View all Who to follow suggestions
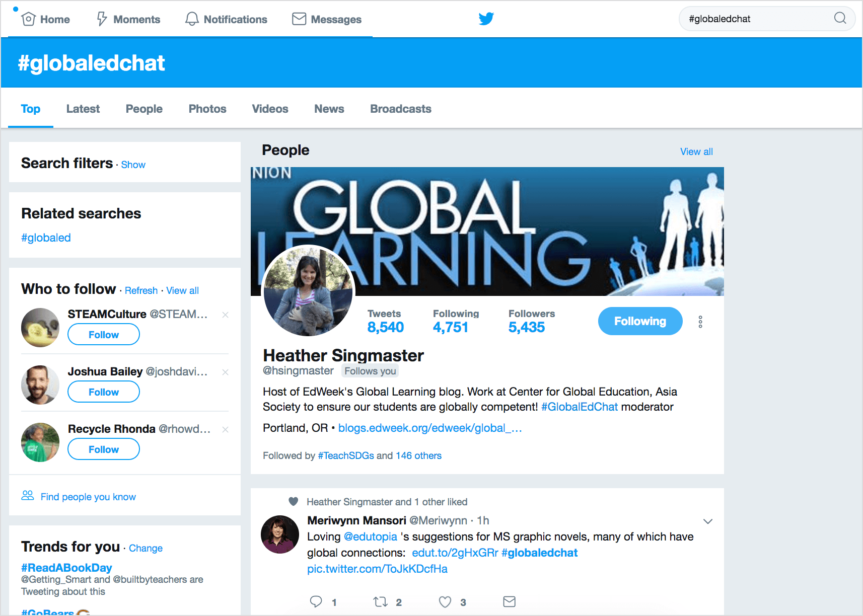This screenshot has height=616, width=863. tap(183, 290)
